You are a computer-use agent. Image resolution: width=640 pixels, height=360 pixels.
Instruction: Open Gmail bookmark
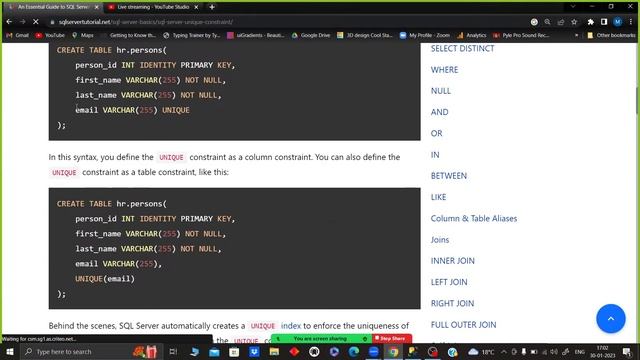click(18, 36)
